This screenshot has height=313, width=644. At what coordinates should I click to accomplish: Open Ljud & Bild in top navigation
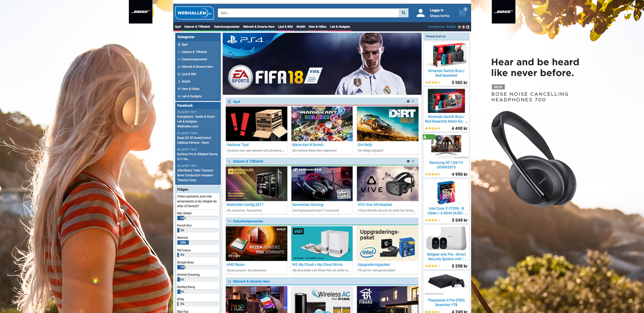coord(285,27)
